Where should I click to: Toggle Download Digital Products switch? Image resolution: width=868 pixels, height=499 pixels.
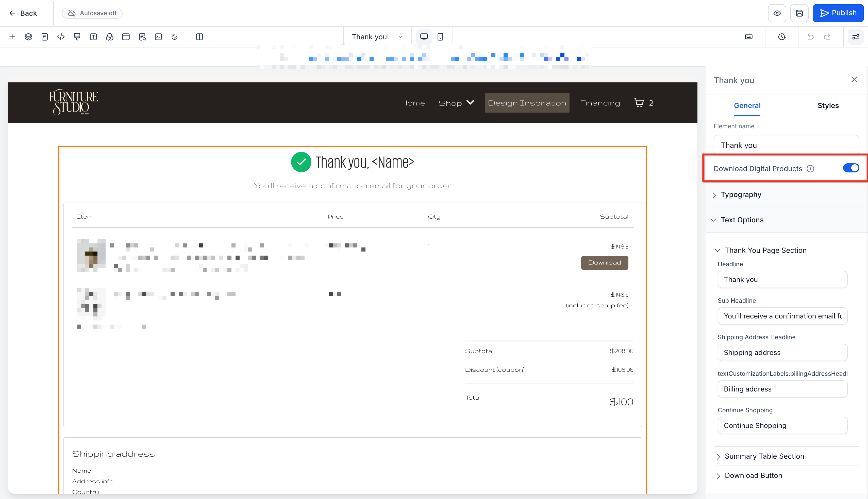[851, 168]
